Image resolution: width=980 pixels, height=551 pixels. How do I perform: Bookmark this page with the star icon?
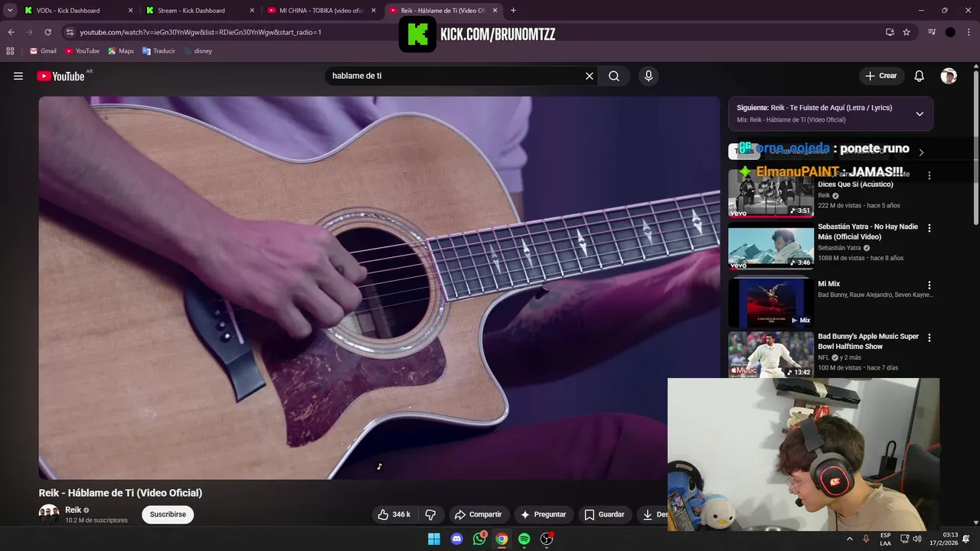pyautogui.click(x=906, y=32)
